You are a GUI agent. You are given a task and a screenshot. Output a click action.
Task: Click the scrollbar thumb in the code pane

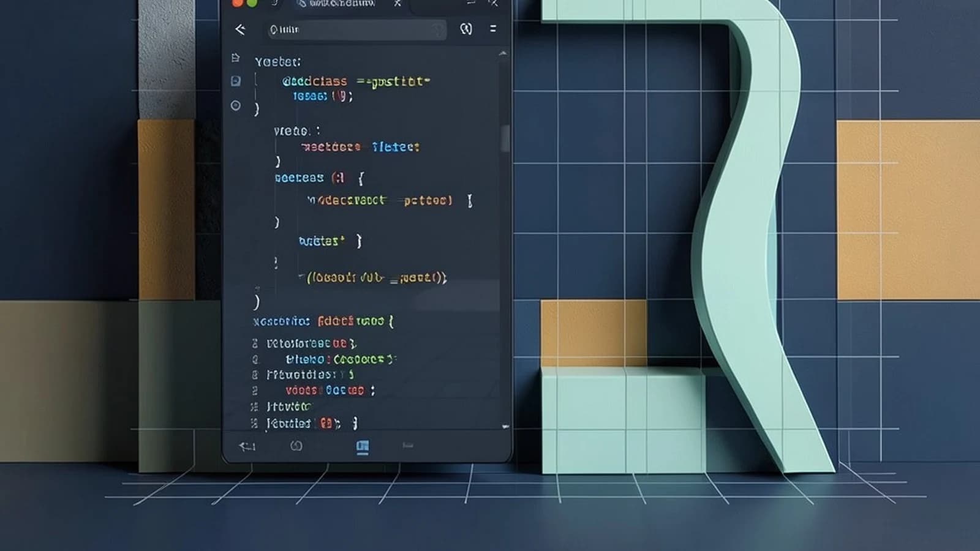tap(505, 138)
